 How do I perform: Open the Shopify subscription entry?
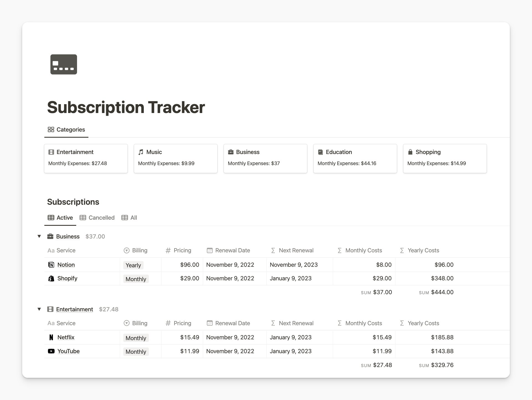coord(67,278)
